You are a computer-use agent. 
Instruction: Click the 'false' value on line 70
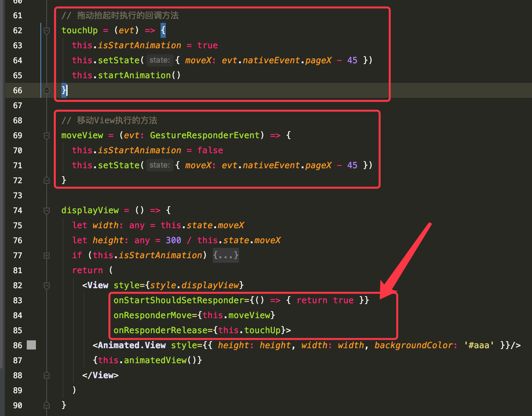click(210, 150)
